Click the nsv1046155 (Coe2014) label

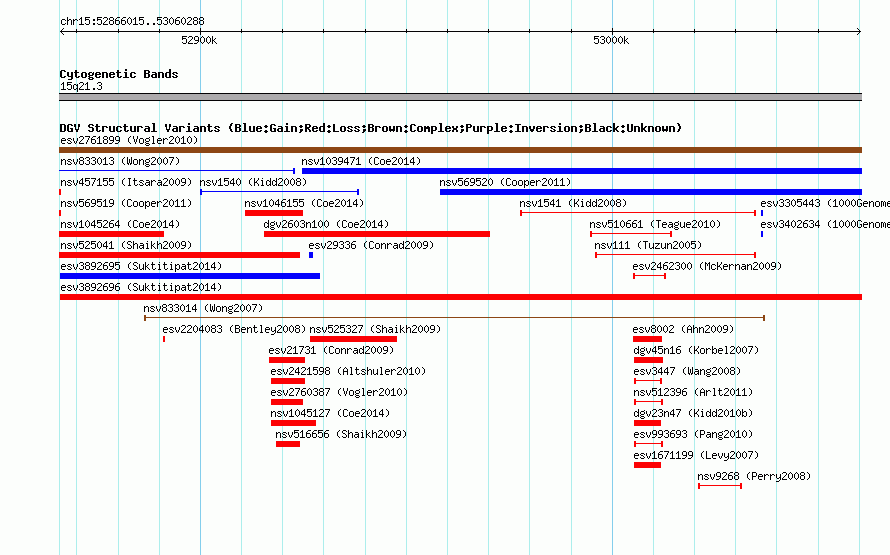304,203
